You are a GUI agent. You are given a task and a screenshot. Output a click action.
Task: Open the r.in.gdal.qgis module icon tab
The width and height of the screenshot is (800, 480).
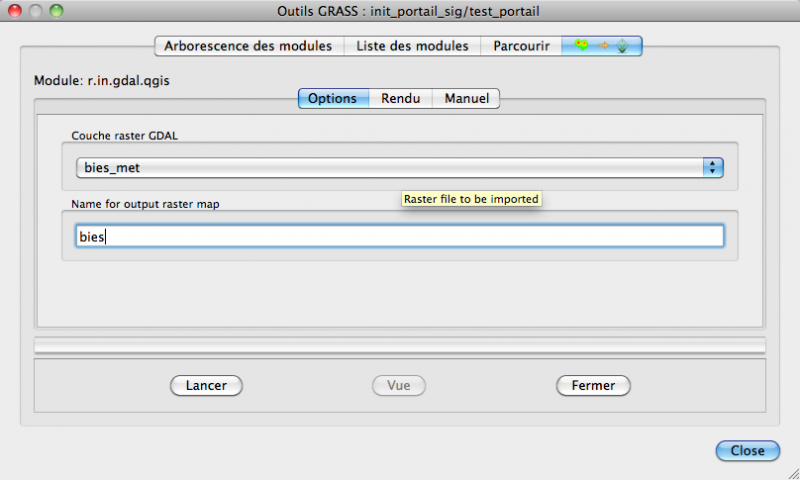[x=601, y=46]
